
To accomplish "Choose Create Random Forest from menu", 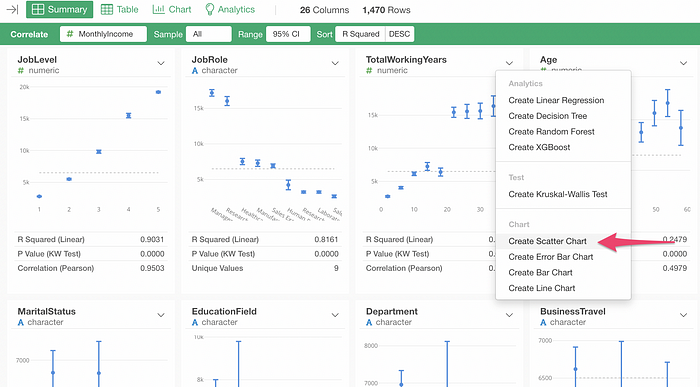I will pyautogui.click(x=563, y=132).
